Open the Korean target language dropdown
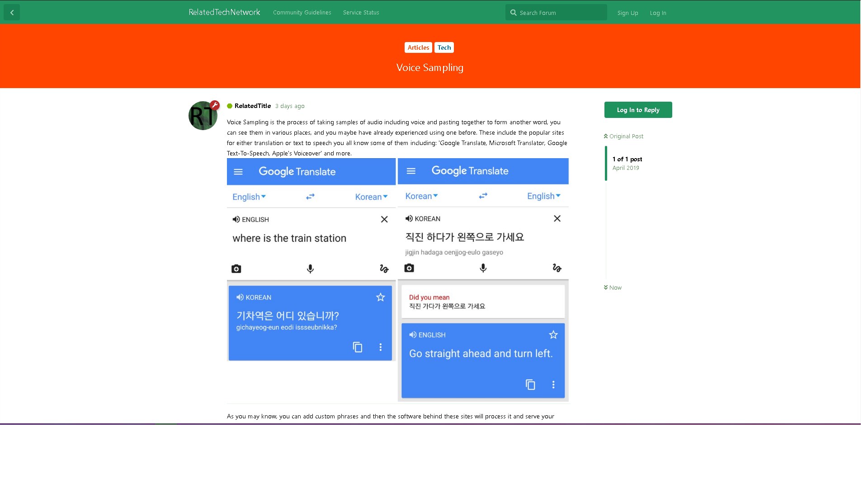The height and width of the screenshot is (488, 868). coord(371,197)
